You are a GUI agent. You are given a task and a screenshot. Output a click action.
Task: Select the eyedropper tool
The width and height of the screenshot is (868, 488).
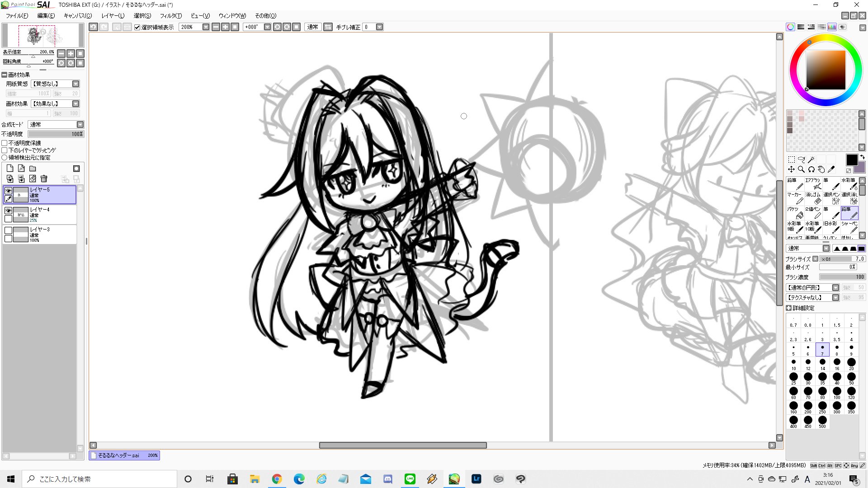tap(831, 169)
